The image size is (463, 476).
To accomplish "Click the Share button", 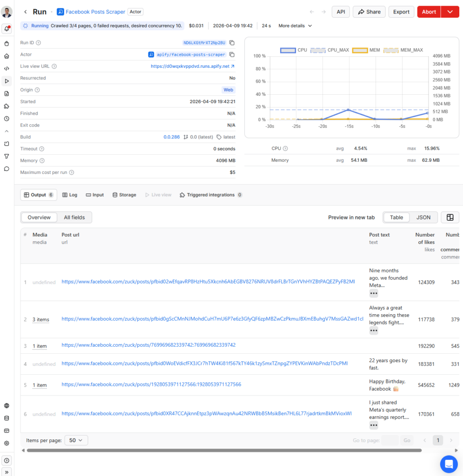I will [369, 12].
